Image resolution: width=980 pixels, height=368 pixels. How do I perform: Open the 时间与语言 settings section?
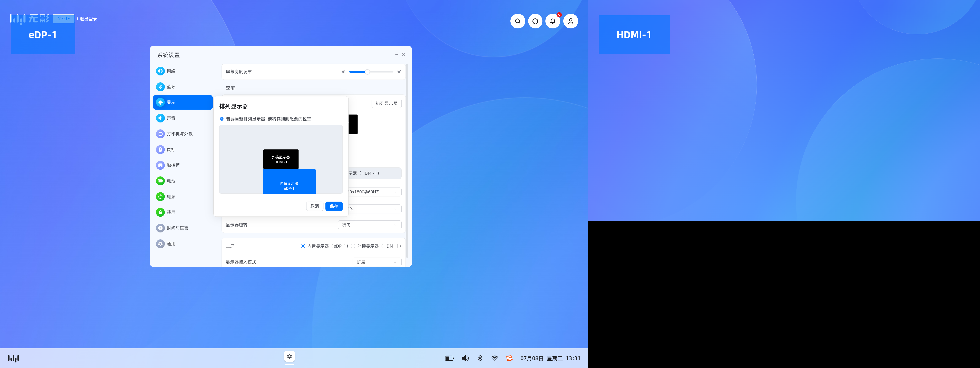(183, 228)
